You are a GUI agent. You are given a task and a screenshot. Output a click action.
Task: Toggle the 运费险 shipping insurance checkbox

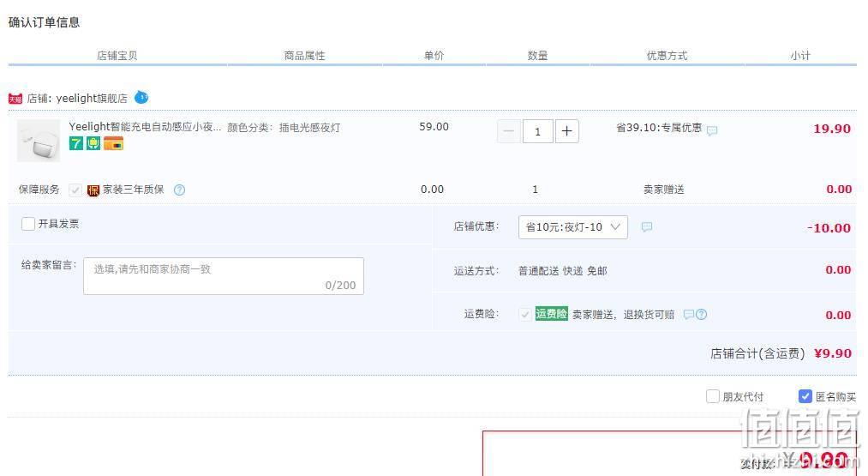[x=524, y=314]
